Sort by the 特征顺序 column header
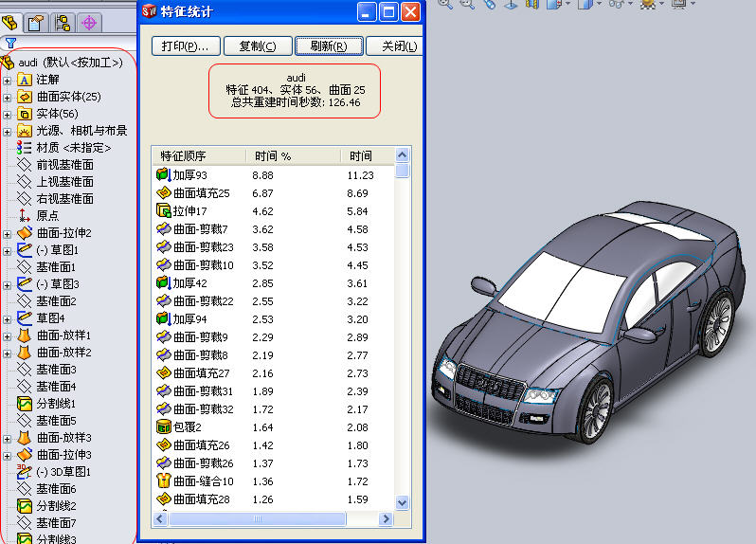Screen dimensions: 756x544 [x=199, y=155]
